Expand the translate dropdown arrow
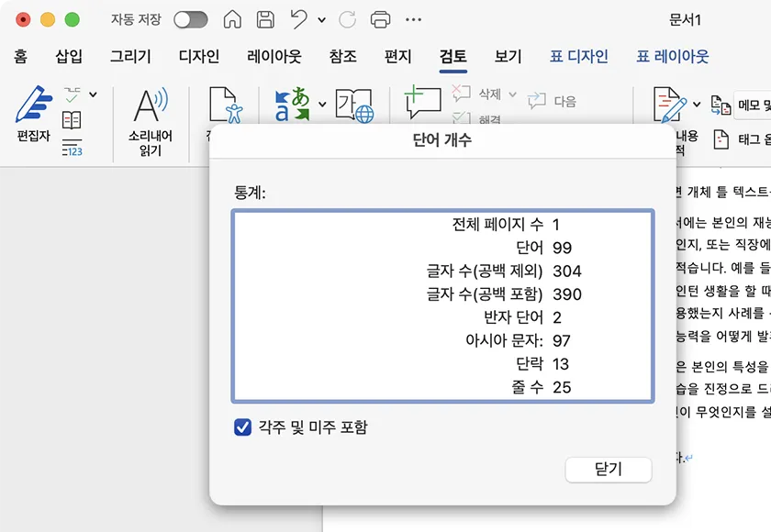 coord(322,105)
